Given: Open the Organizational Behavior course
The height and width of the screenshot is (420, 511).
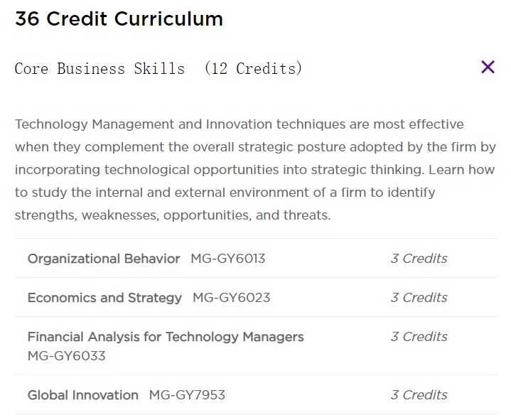Looking at the screenshot, I should pos(104,259).
